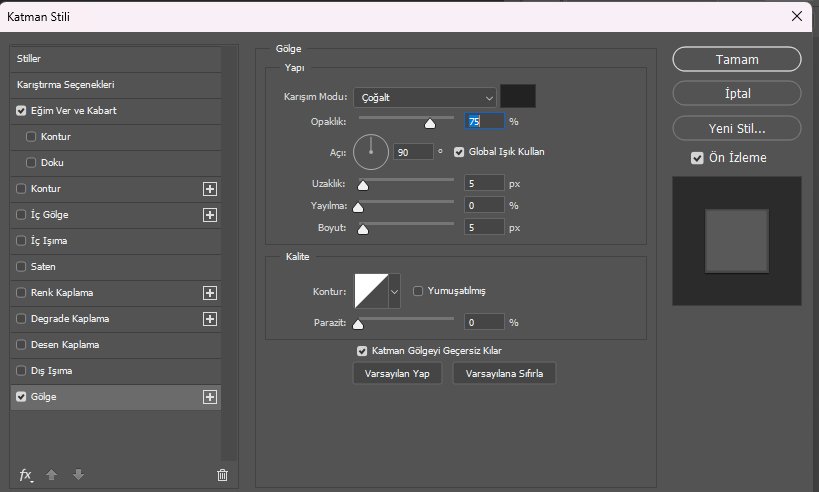Duplicate Gölge effect using its plus icon
The image size is (819, 492).
click(x=210, y=397)
